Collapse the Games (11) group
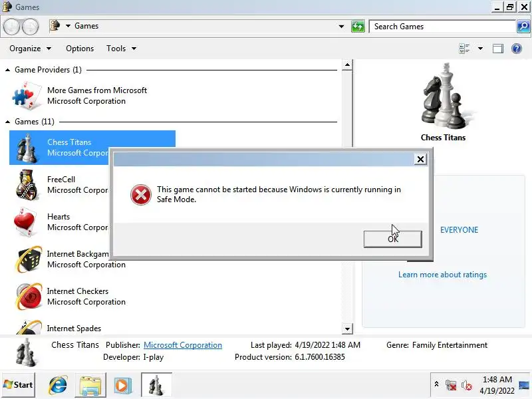This screenshot has width=532, height=399. pyautogui.click(x=7, y=122)
